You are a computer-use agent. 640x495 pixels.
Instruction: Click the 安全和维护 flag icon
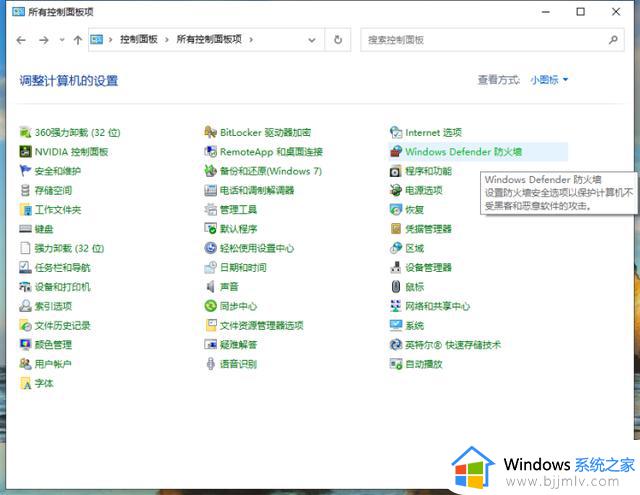[25, 171]
